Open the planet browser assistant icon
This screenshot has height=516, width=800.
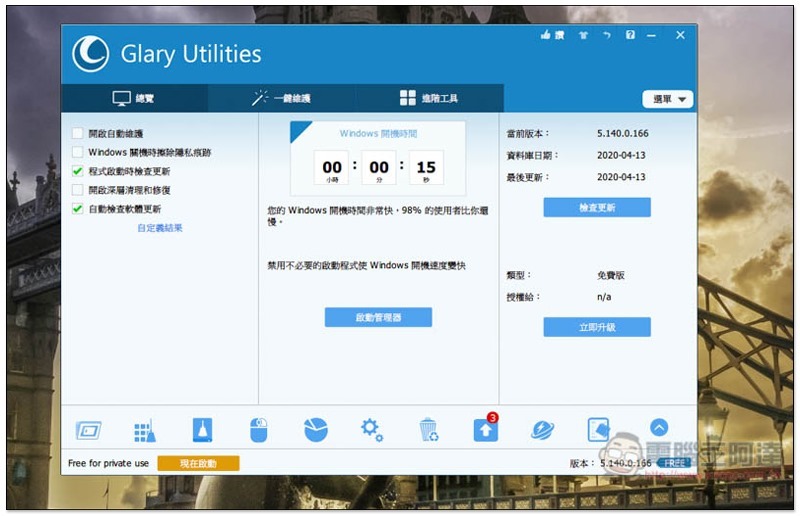pos(542,430)
